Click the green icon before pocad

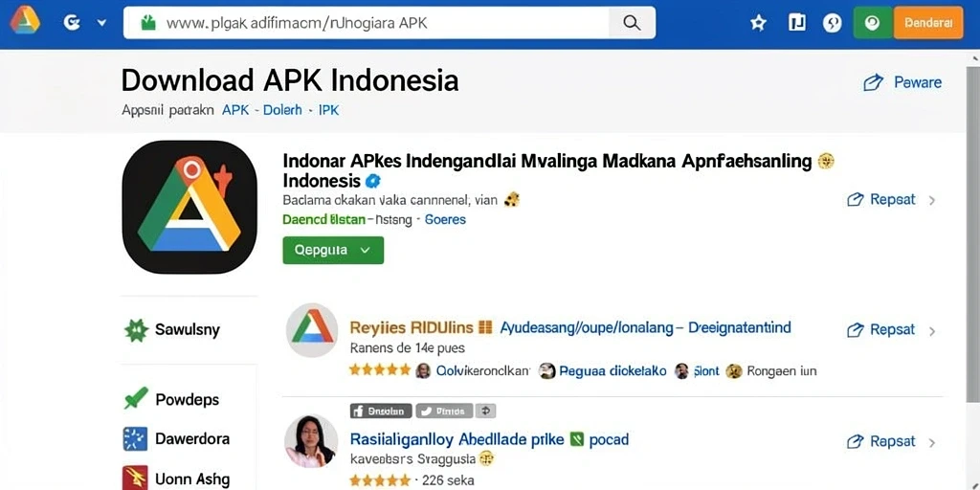tap(577, 438)
